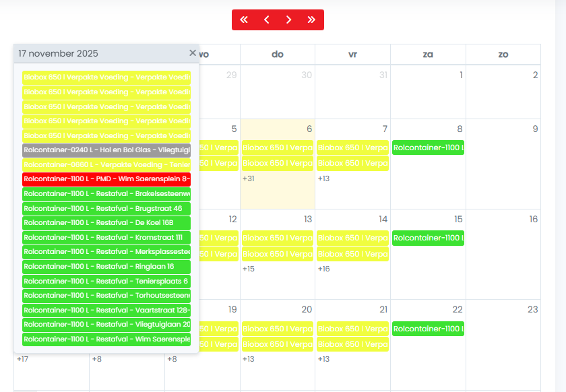
Task: Open the red PMD Wim Saerensplein event
Action: pyautogui.click(x=106, y=179)
